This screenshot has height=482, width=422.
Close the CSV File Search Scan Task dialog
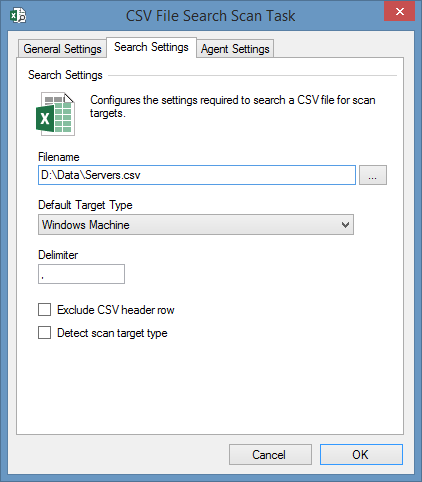pos(399,12)
